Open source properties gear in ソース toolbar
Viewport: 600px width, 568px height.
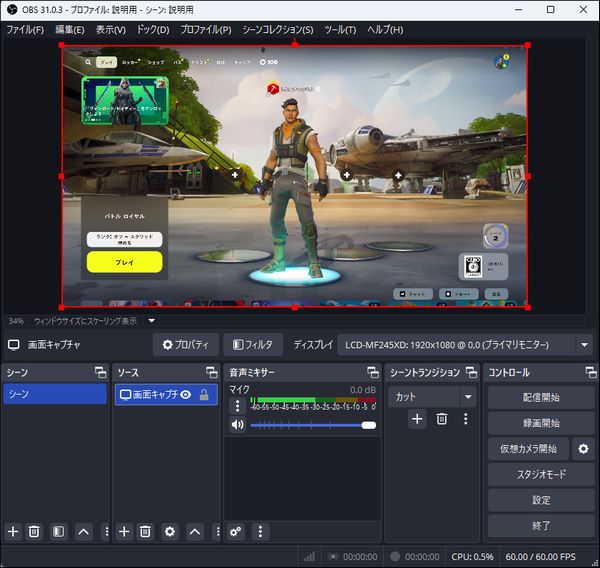pyautogui.click(x=170, y=532)
